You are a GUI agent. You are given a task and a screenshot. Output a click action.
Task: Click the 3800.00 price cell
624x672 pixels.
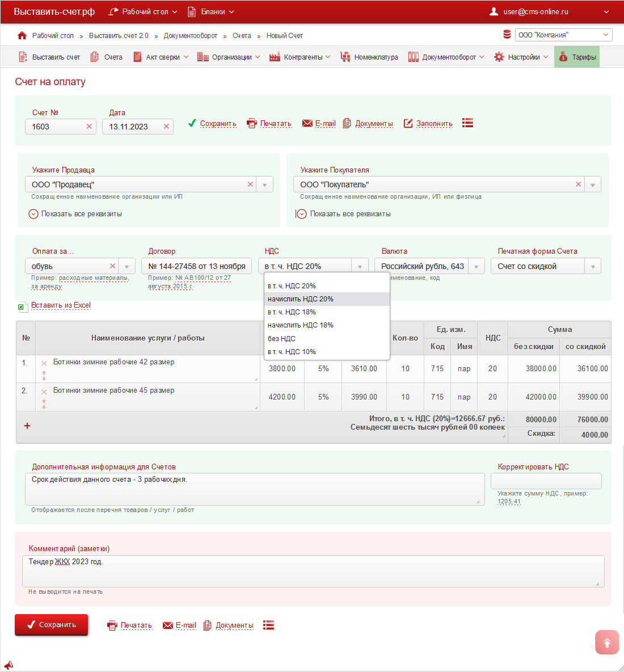[283, 368]
